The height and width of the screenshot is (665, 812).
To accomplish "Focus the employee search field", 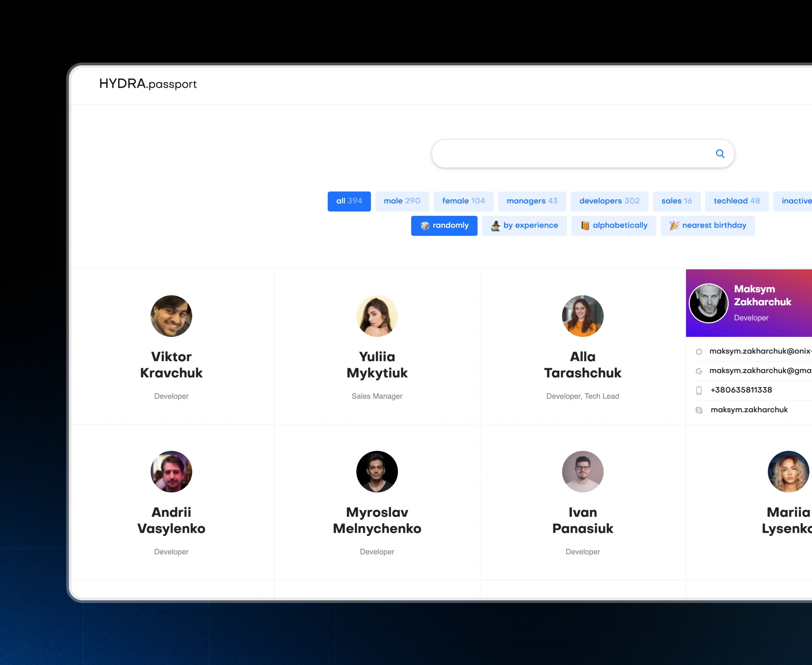I will pyautogui.click(x=571, y=154).
